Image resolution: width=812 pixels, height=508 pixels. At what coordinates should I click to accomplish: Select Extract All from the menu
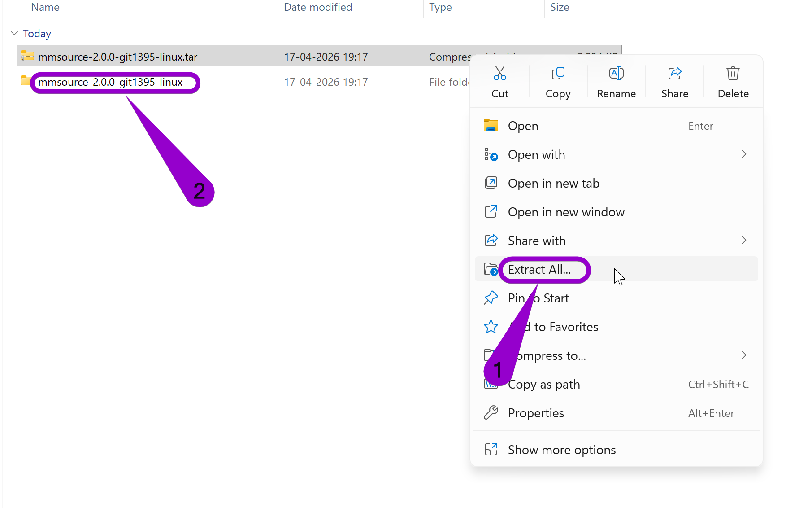539,269
